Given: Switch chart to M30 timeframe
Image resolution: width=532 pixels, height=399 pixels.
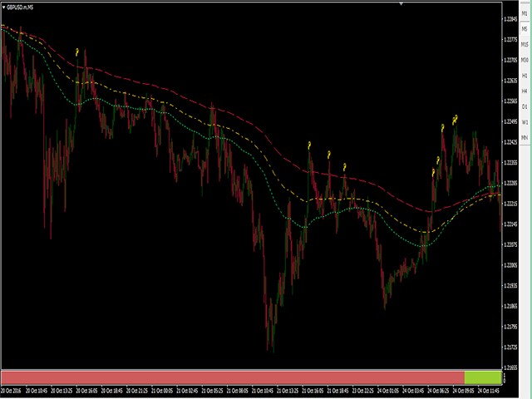Looking at the screenshot, I should point(525,60).
